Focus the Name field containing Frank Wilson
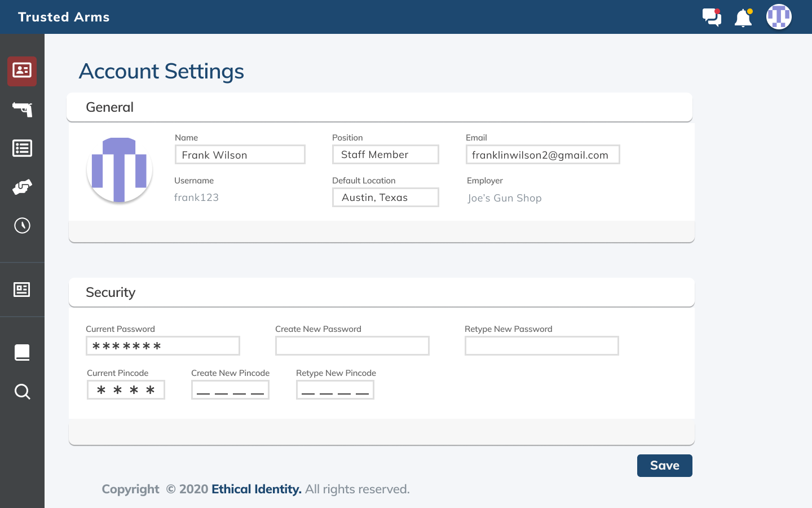812x508 pixels. [x=240, y=155]
